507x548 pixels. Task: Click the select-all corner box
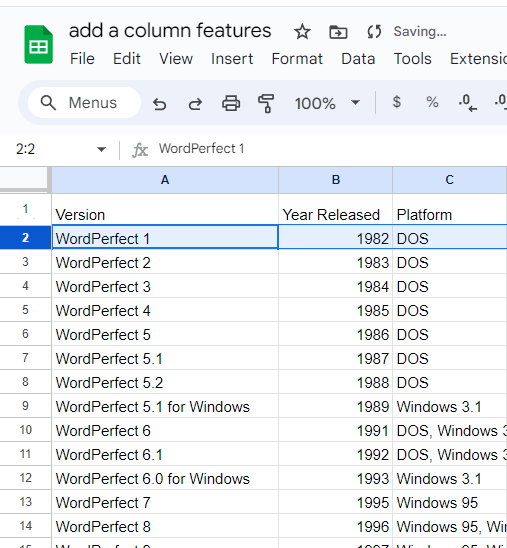(x=24, y=179)
